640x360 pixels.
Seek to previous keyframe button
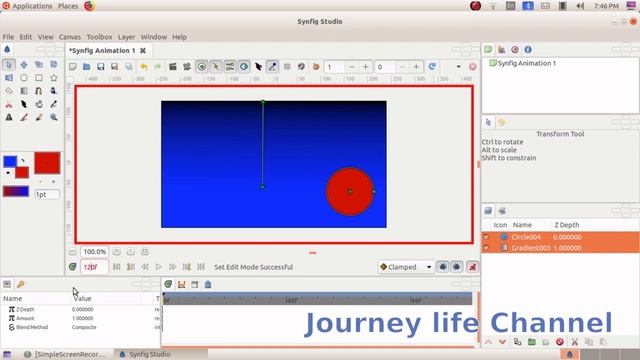(131, 267)
